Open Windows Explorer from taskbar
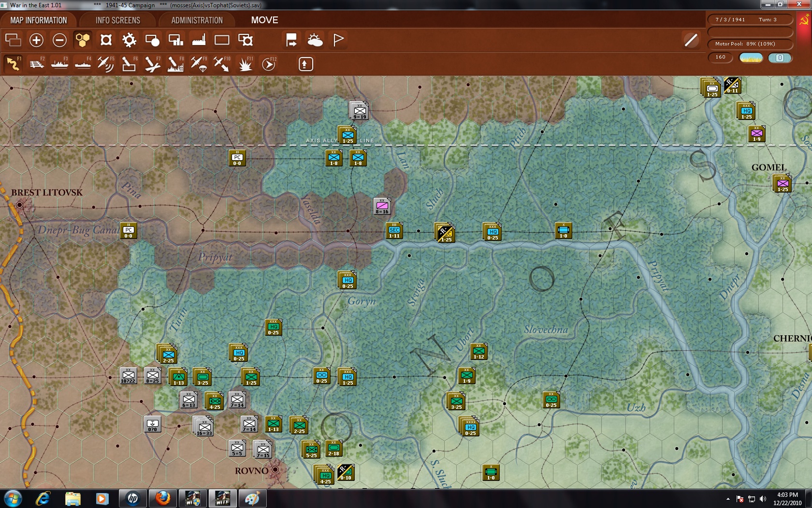This screenshot has width=812, height=508. [73, 498]
